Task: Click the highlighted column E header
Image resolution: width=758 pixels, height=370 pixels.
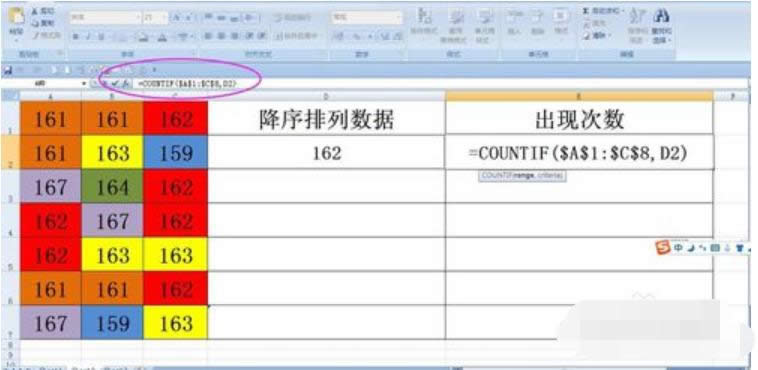Action: click(579, 96)
